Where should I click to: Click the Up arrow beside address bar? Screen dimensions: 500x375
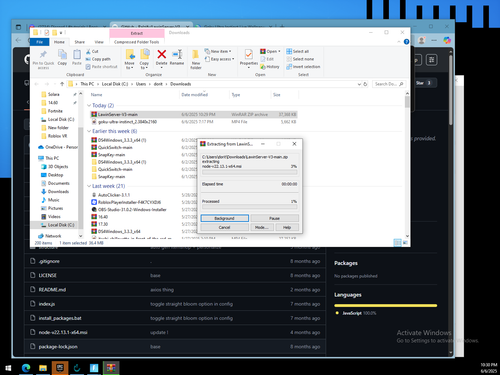click(62, 84)
